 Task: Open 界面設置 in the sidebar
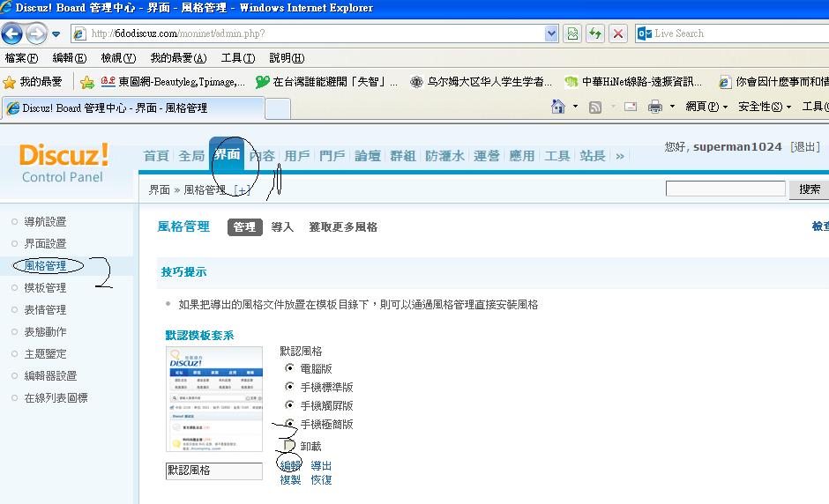(x=45, y=244)
